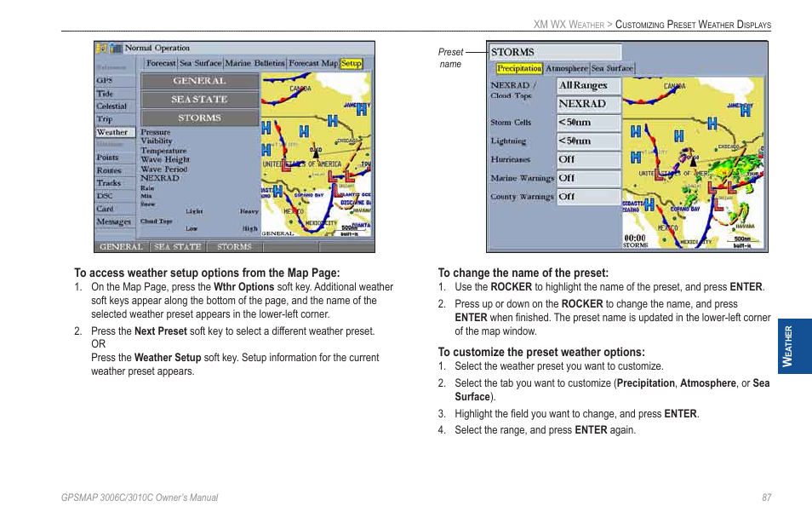Click the Temperature legend entry
Viewport: 812px width, 529px height.
click(163, 150)
